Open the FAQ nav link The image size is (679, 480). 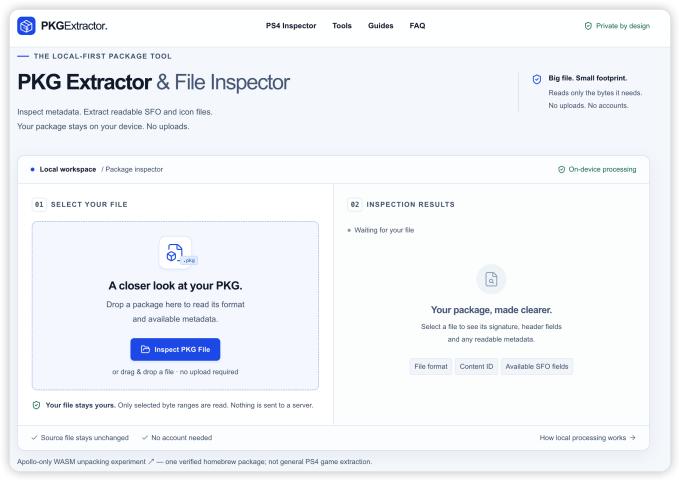[x=417, y=26]
